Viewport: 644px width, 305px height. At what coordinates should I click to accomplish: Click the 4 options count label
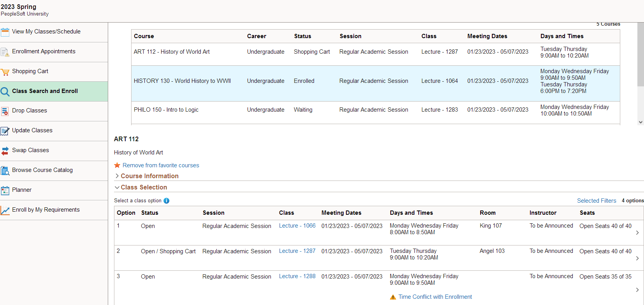[633, 201]
